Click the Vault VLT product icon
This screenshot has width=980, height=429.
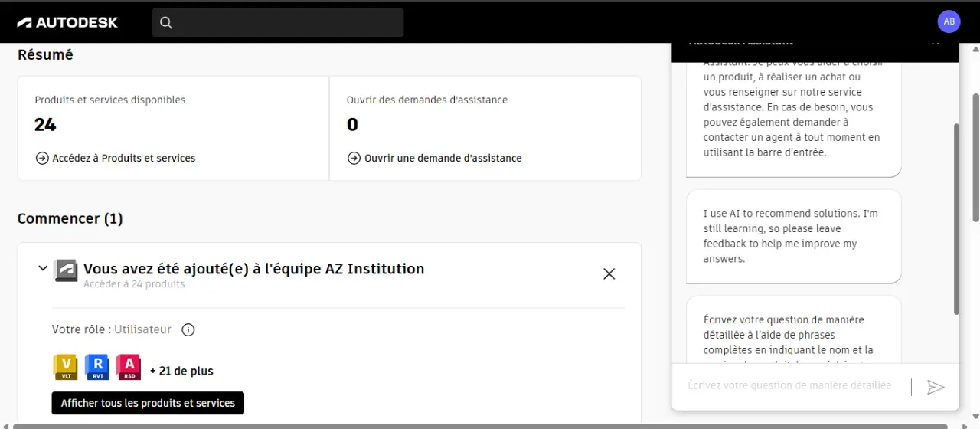(66, 367)
